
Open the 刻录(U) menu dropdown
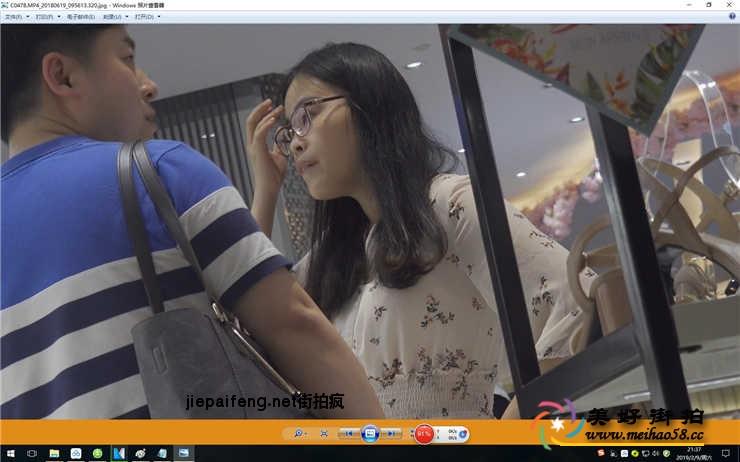[114, 16]
